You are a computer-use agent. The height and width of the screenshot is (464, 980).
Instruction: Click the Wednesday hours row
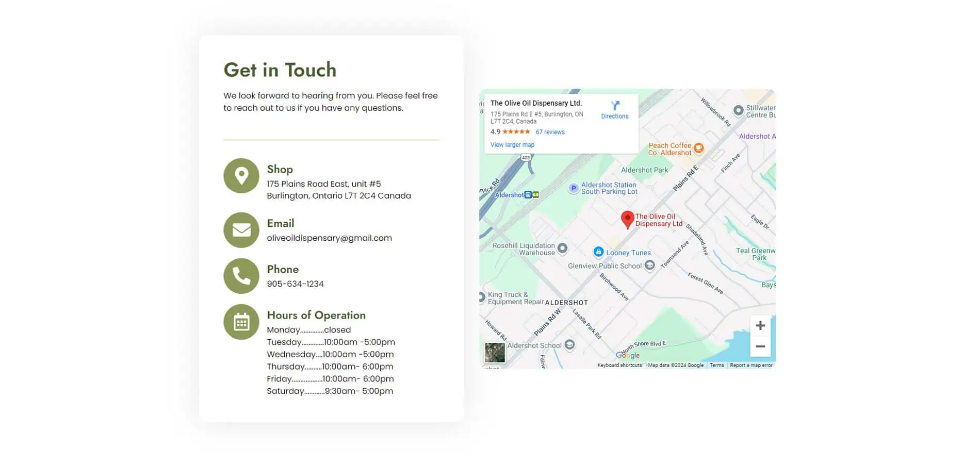click(x=330, y=355)
